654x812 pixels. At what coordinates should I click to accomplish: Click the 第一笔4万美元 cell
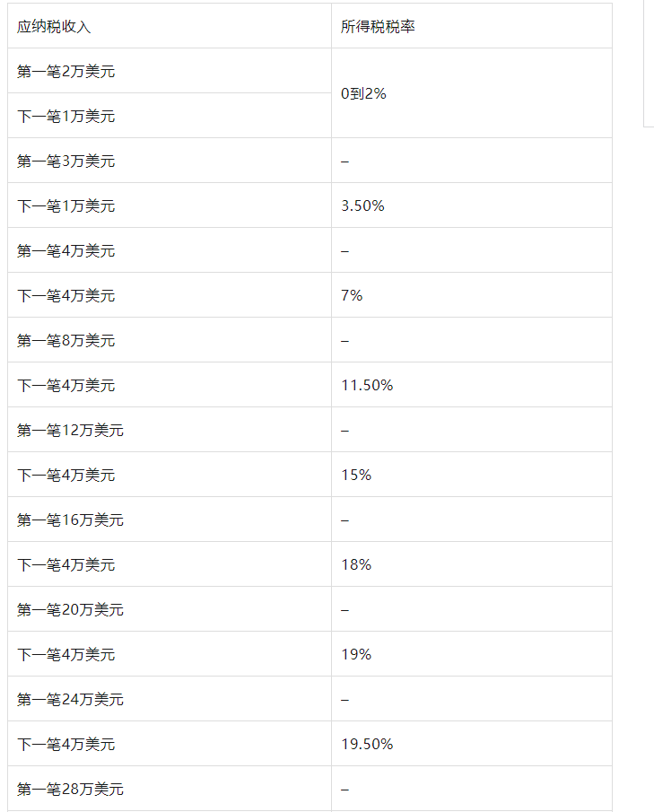[170, 250]
